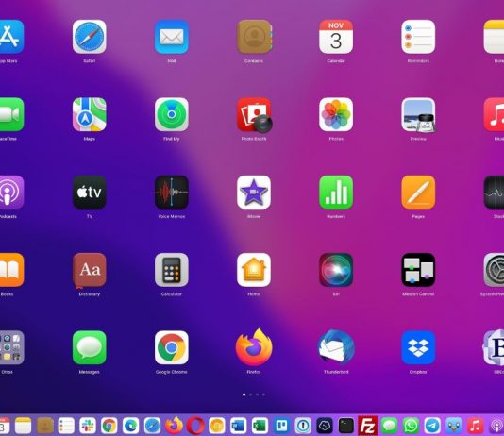
Task: Switch to the second Launchpad page dot
Action: (251, 394)
